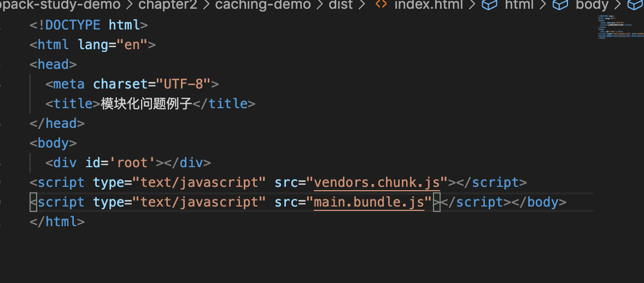This screenshot has height=283, width=644.
Task: Click the "UTF-8" charset value
Action: [183, 84]
